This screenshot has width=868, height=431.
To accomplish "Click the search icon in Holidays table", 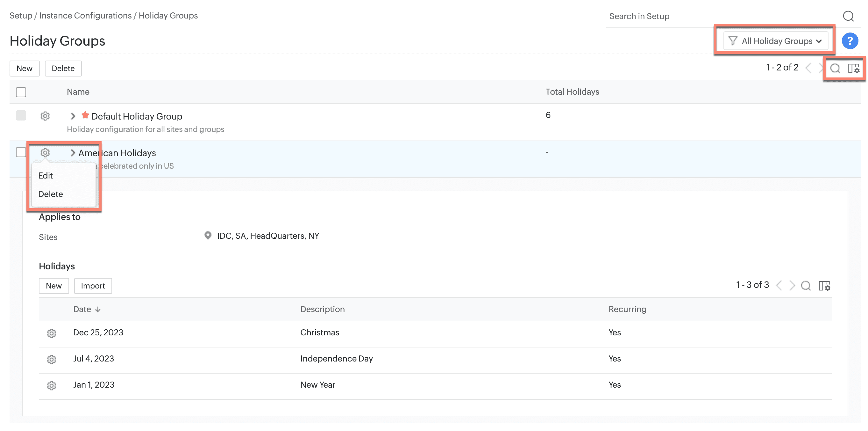I will click(x=805, y=286).
